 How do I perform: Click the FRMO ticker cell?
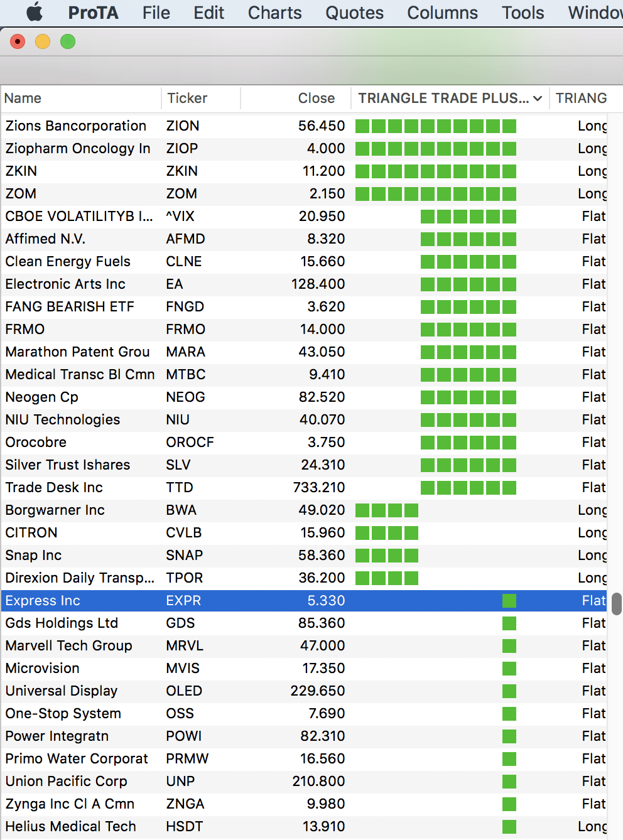click(x=185, y=329)
